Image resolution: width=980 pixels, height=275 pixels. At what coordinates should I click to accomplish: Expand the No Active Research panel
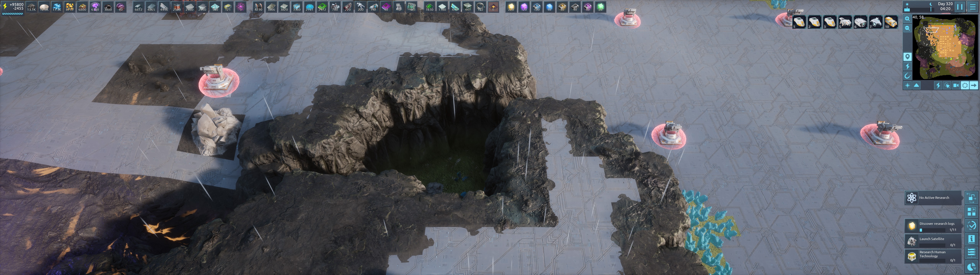(933, 198)
